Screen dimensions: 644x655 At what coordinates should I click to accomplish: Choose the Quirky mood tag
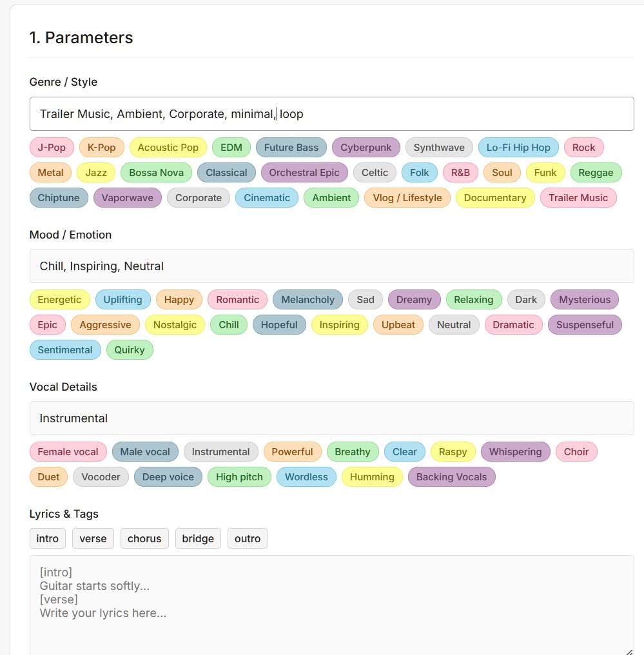[x=130, y=349]
